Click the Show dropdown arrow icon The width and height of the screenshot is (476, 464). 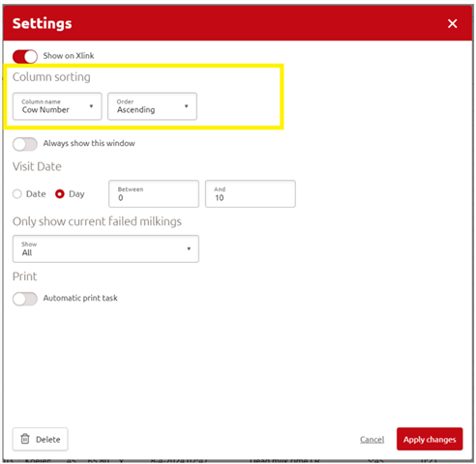click(x=189, y=248)
